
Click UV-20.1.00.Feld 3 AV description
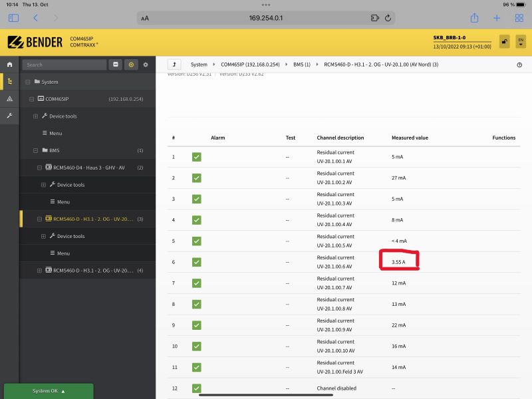(340, 372)
